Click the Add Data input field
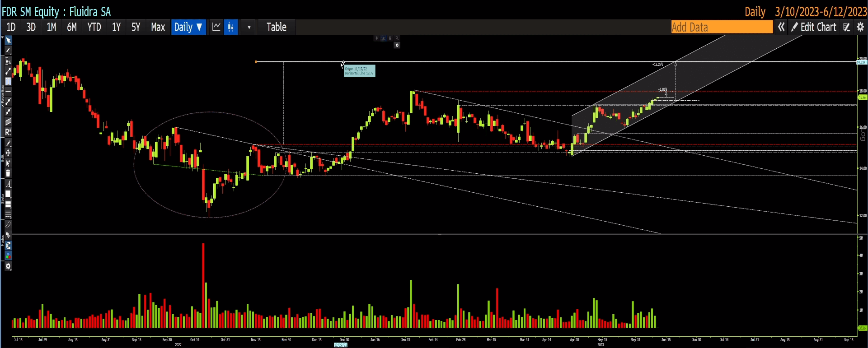 [x=722, y=27]
